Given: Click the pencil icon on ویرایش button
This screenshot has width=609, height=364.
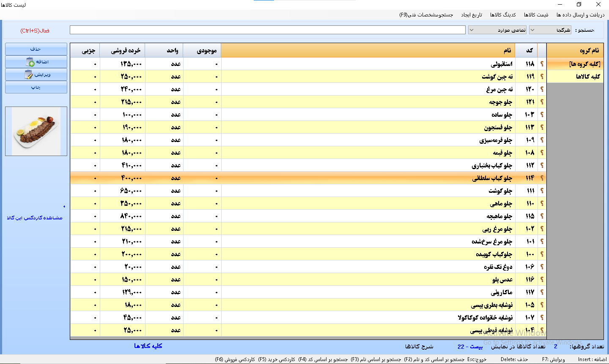Looking at the screenshot, I should point(30,74).
